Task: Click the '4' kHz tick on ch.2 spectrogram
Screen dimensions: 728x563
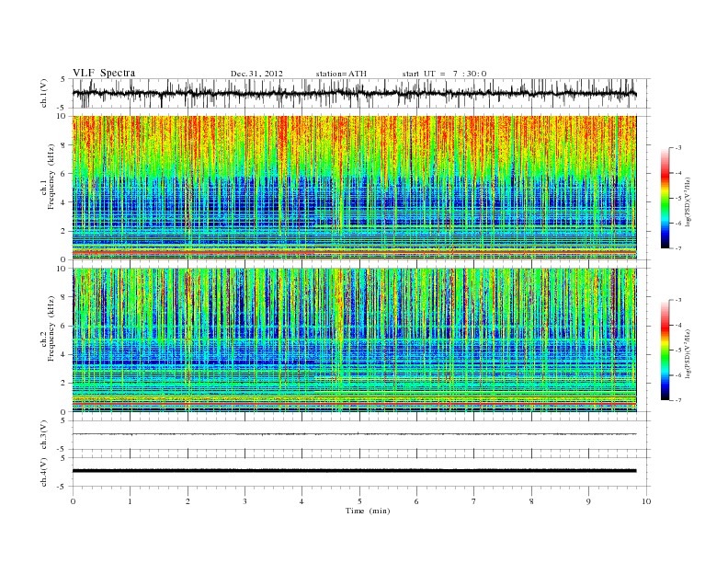Action: [64, 354]
